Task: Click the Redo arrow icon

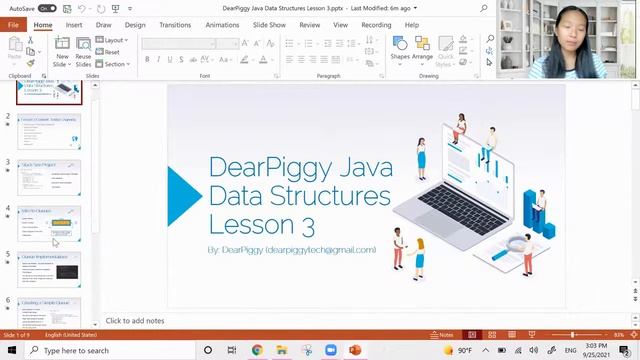Action: pos(101,9)
